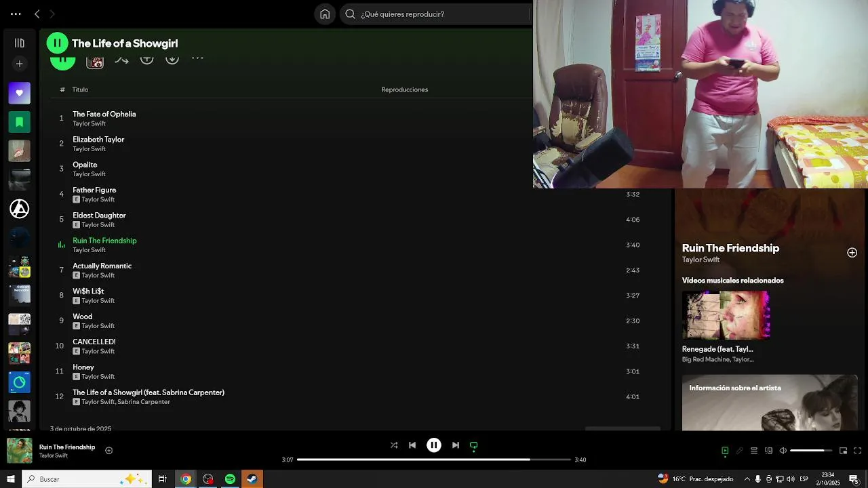Select track 'Actually Romantic'
The image size is (868, 488).
[102, 266]
